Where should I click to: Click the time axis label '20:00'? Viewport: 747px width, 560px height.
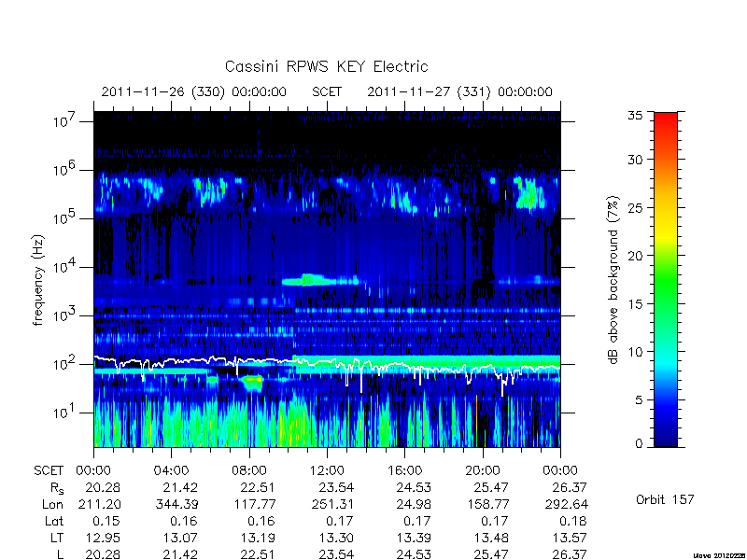482,470
